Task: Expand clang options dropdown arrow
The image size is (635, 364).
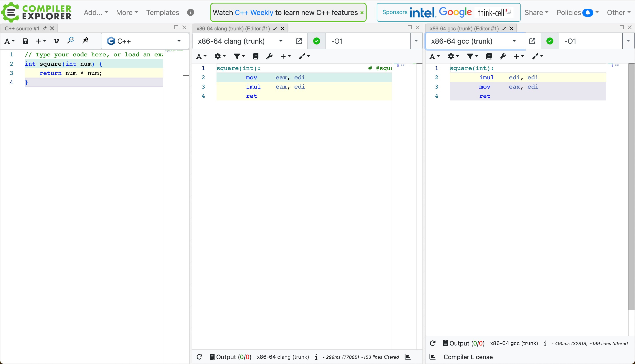Action: pyautogui.click(x=416, y=41)
